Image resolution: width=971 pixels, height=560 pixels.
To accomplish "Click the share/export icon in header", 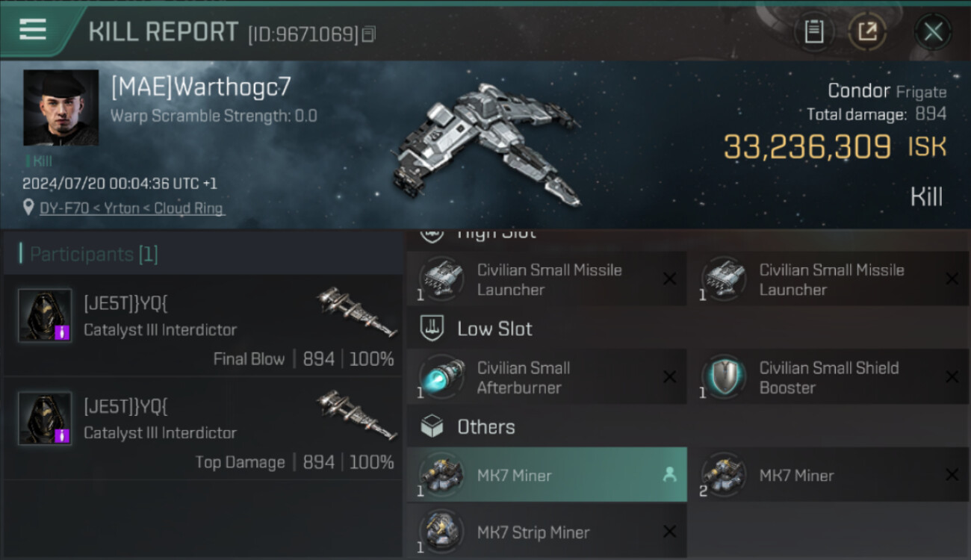I will pyautogui.click(x=867, y=31).
